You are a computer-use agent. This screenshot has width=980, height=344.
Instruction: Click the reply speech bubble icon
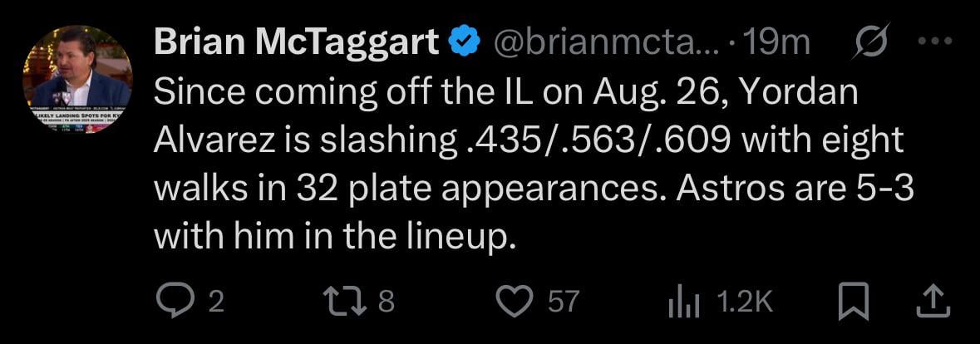[174, 301]
